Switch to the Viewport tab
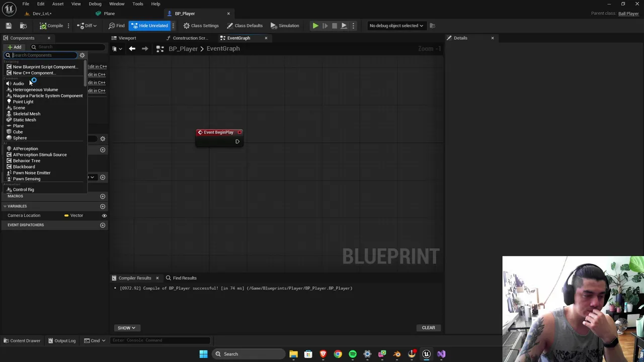 [127, 38]
